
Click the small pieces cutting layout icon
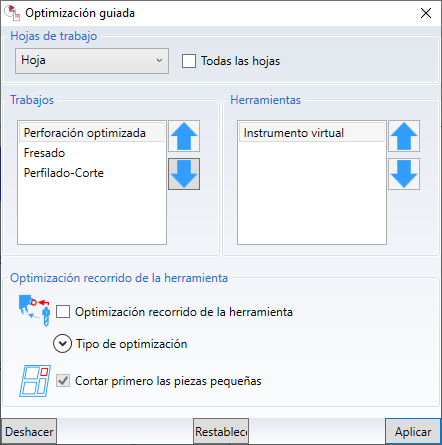[35, 381]
